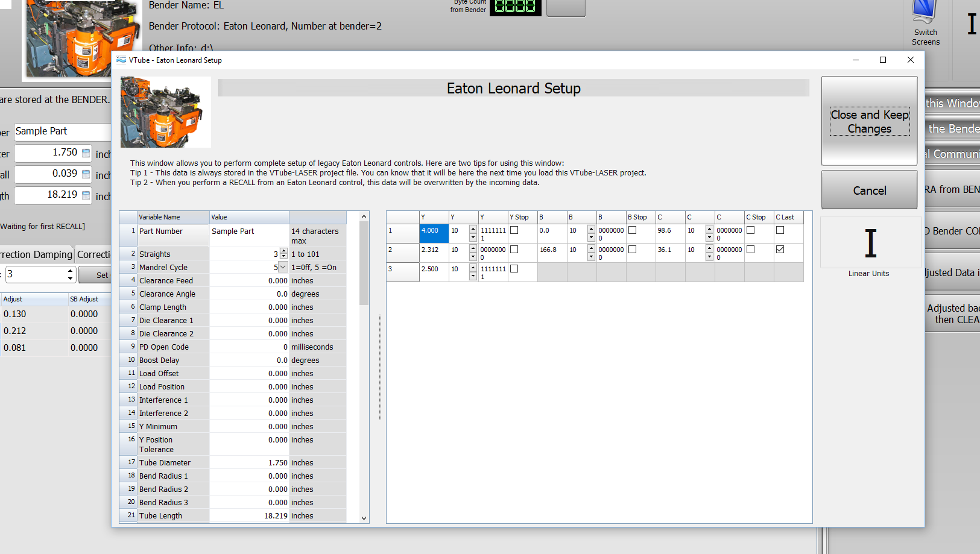Click the Linear Units icon
This screenshot has width=980, height=554.
(870, 244)
